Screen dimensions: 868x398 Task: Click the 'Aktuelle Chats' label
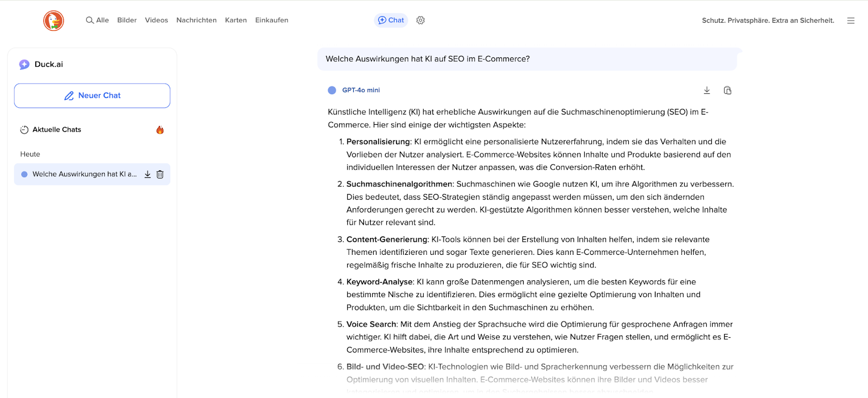(57, 130)
